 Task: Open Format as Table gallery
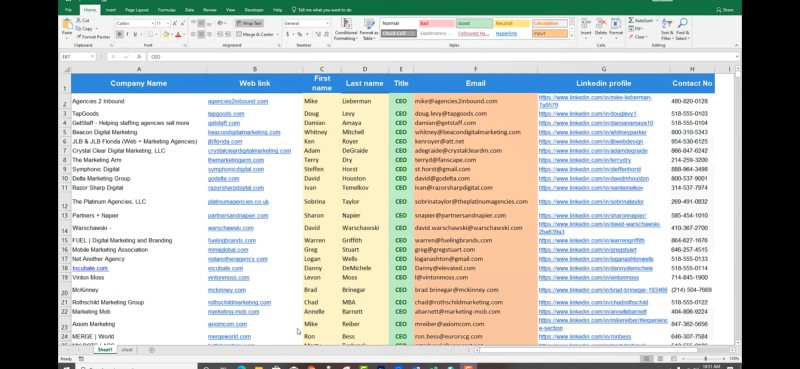pos(369,29)
